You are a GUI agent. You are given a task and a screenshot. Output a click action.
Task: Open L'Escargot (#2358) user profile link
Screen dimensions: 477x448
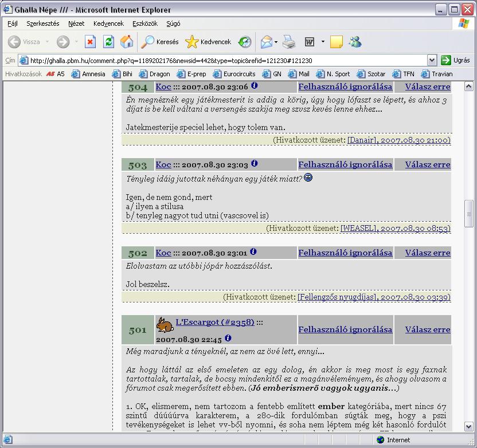(214, 323)
